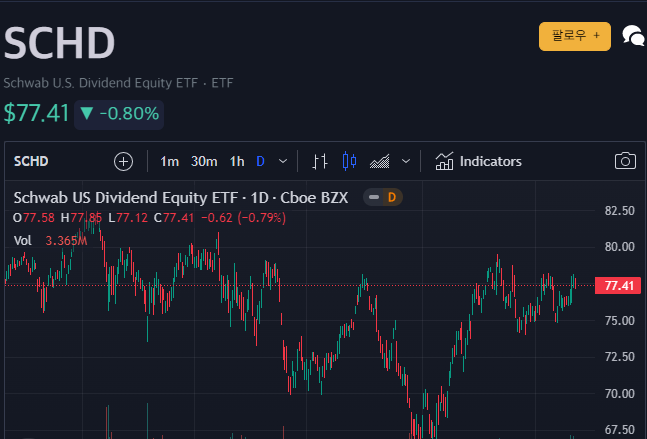Click the 67.50 price axis label
This screenshot has width=647, height=439.
click(619, 430)
